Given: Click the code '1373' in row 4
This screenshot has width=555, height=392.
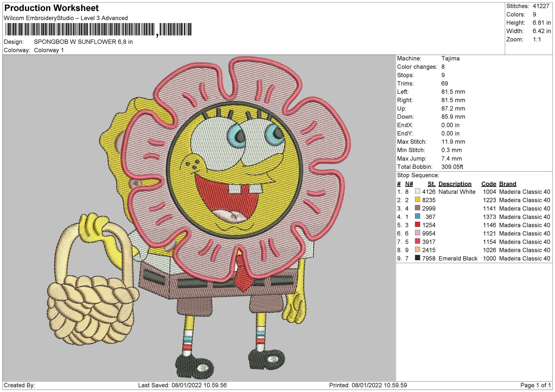Looking at the screenshot, I should click(489, 217).
